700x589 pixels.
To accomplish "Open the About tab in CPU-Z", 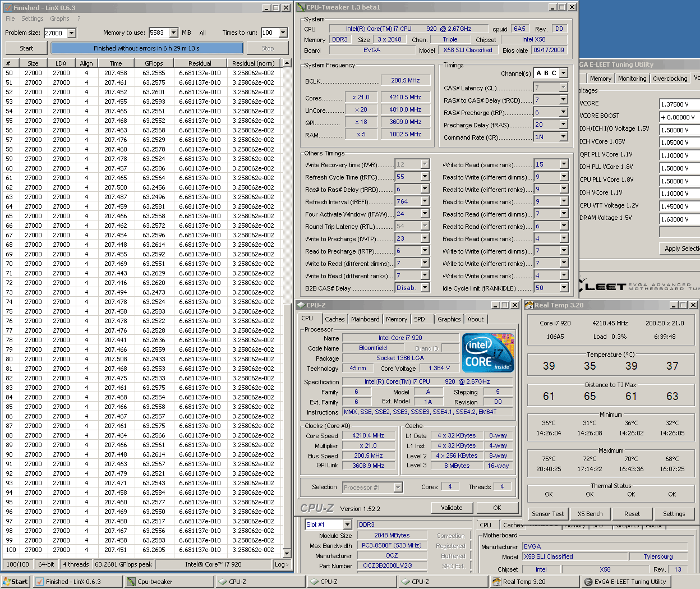I will coord(476,319).
